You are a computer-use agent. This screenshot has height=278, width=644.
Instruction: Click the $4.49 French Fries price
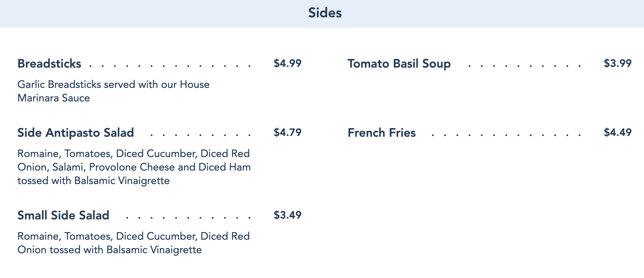(617, 132)
